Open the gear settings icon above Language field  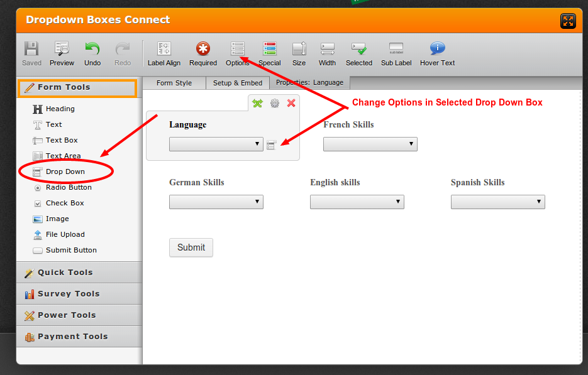point(274,103)
